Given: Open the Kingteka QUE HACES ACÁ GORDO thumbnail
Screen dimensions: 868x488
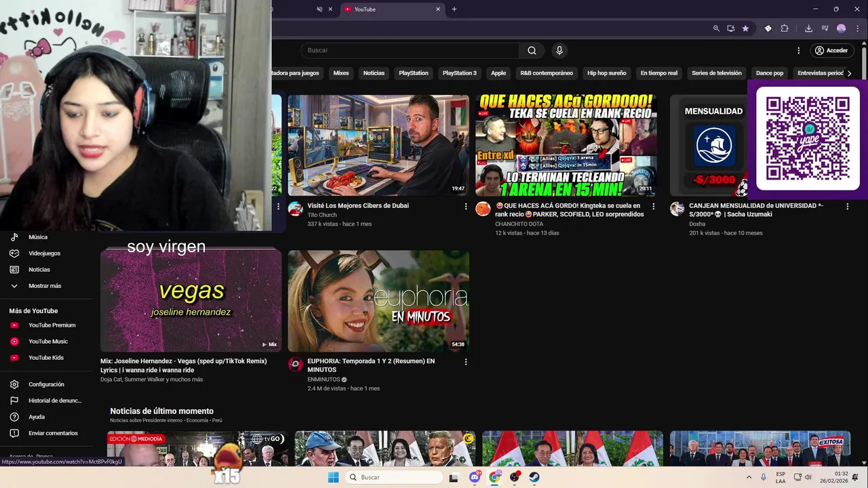Looking at the screenshot, I should (x=566, y=146).
